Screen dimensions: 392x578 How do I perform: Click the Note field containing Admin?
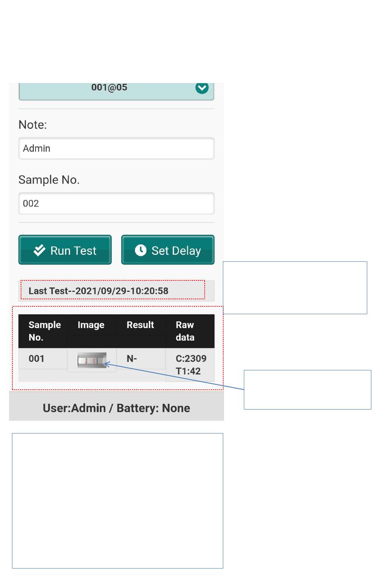(x=116, y=148)
